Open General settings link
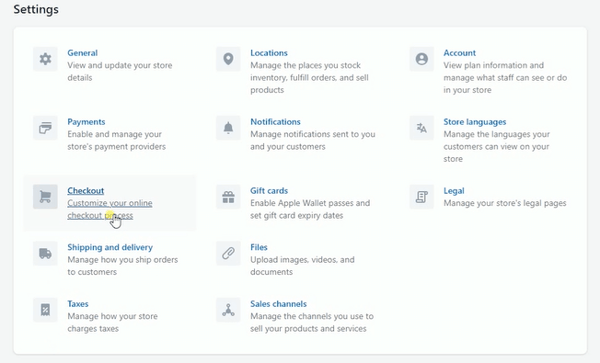 (82, 53)
